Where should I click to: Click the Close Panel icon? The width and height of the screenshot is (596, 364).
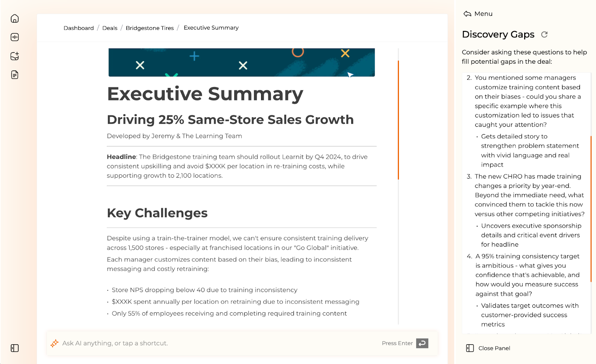(x=470, y=348)
